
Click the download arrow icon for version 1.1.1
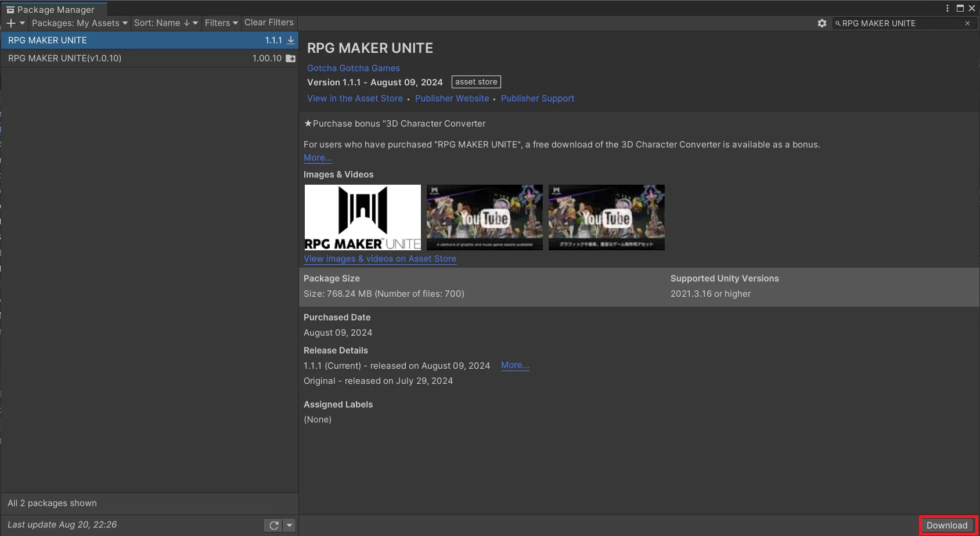click(291, 40)
